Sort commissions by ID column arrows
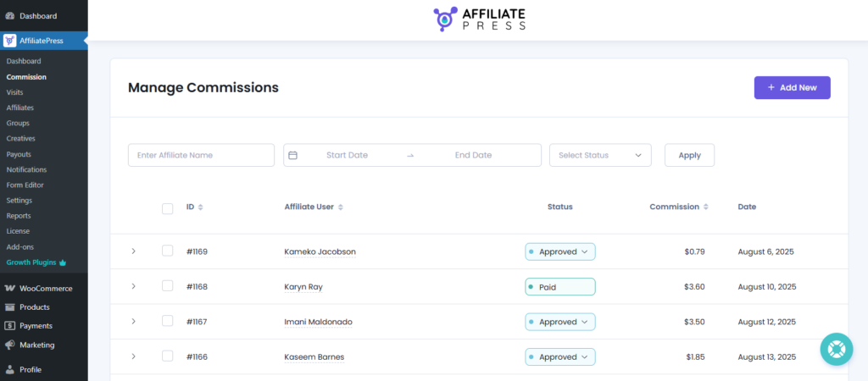Screen dimensions: 868x381 coord(200,207)
